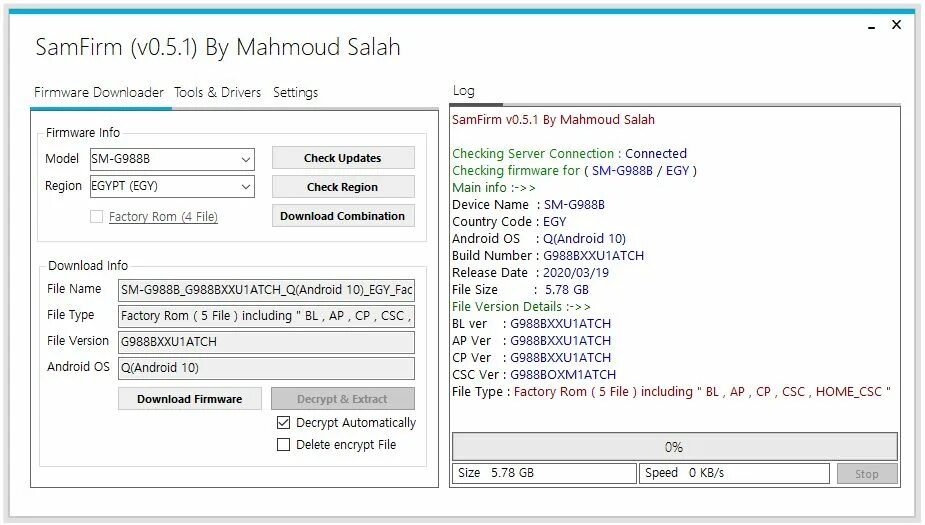Open the Firmware Downloader tab
The height and width of the screenshot is (525, 925).
[x=99, y=93]
